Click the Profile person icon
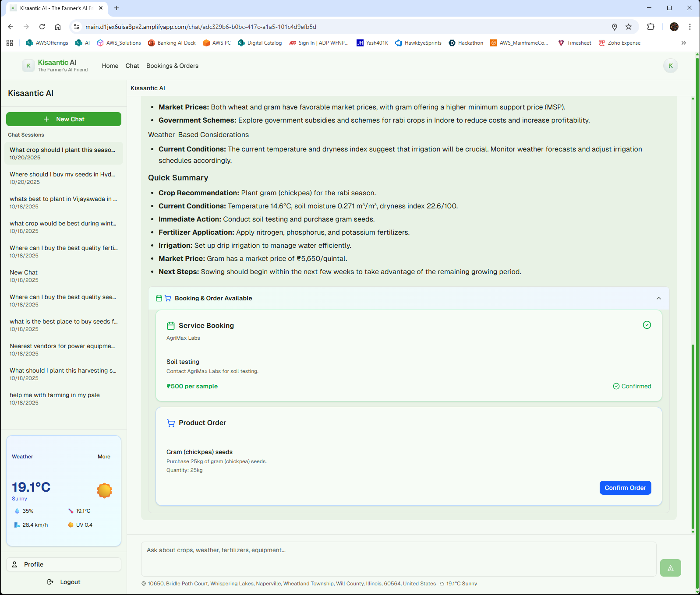This screenshot has width=700, height=595. pyautogui.click(x=14, y=564)
